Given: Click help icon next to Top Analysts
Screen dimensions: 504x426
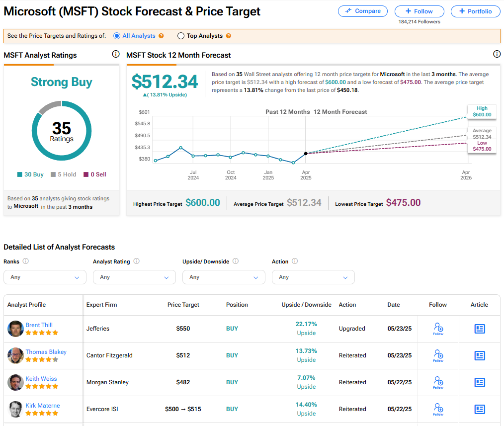Looking at the screenshot, I should point(228,36).
